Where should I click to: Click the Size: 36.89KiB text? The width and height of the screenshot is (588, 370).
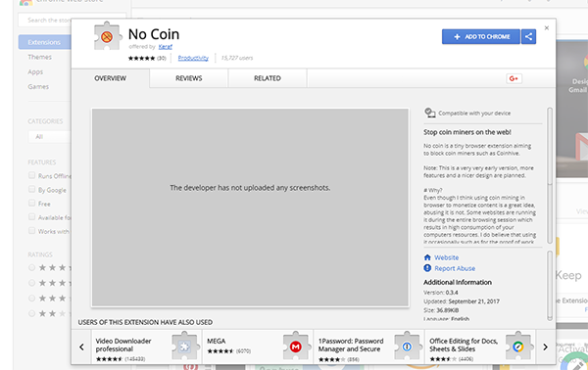441,310
